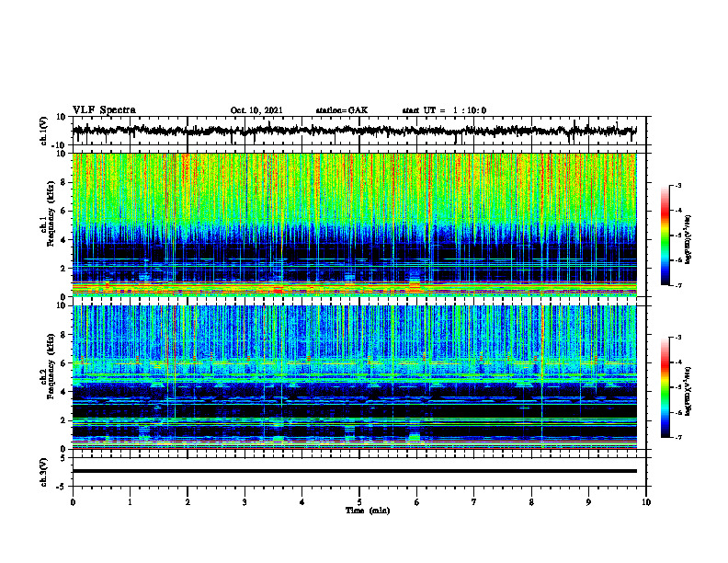Screen dimensions: 728x563
Task: Click the "start UT = 1 : 10: 0" text
Action: point(444,110)
